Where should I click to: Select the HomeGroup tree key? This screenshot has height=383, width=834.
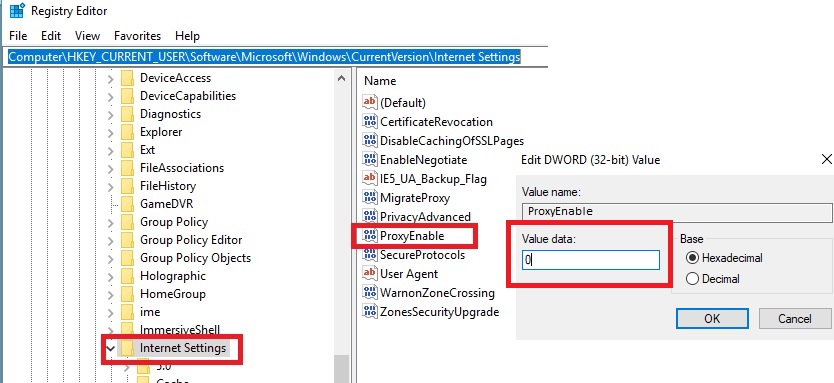tap(172, 294)
